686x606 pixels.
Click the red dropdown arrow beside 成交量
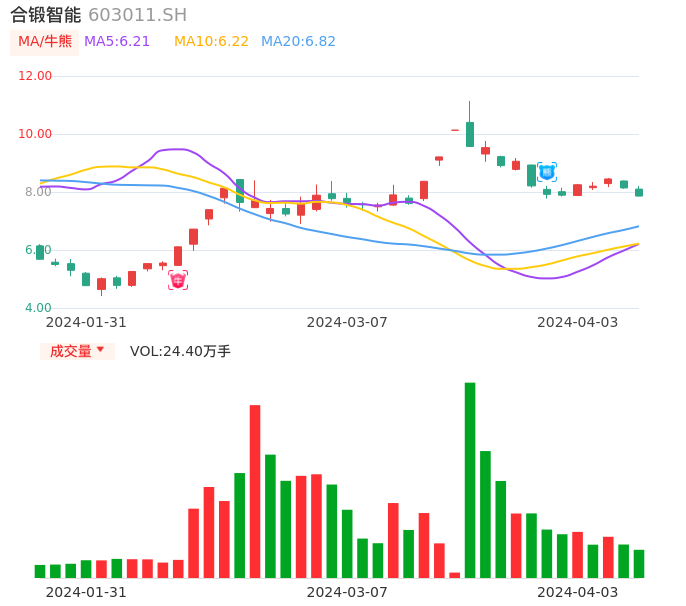(x=100, y=350)
